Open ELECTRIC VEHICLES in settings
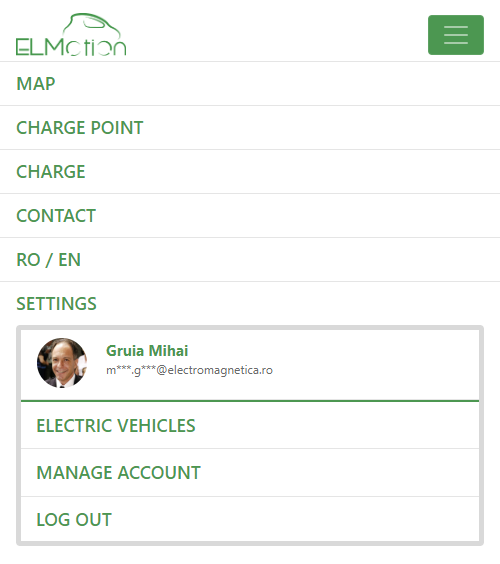The image size is (500, 564). click(x=116, y=426)
